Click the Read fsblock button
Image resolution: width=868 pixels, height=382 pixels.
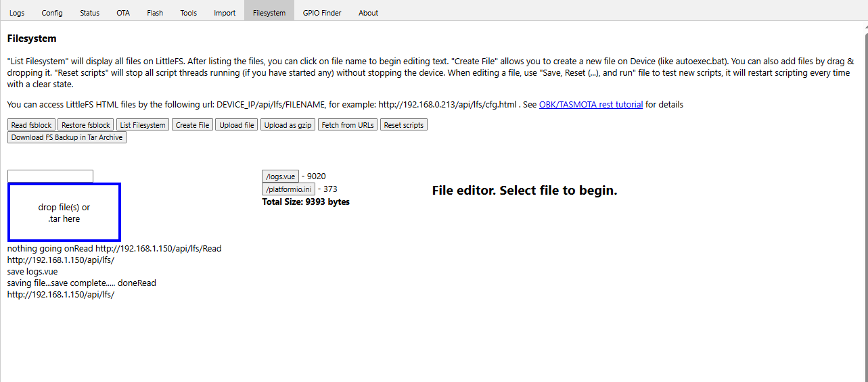(32, 125)
